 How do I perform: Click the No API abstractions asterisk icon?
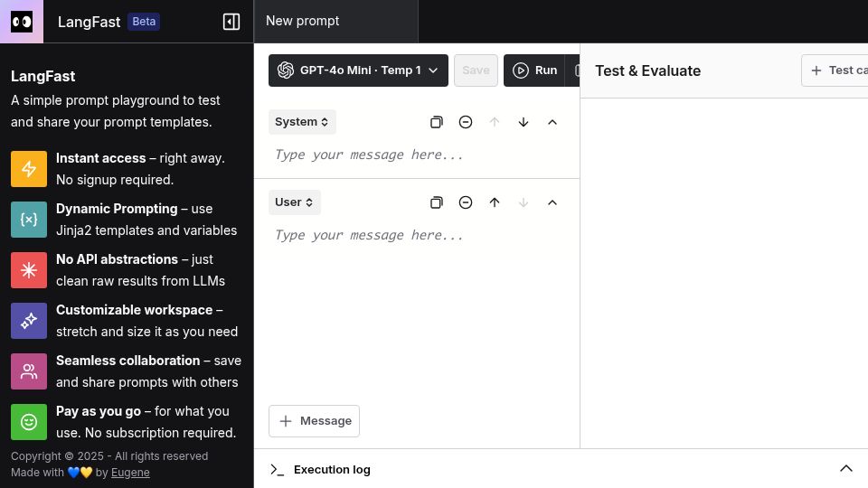[29, 270]
